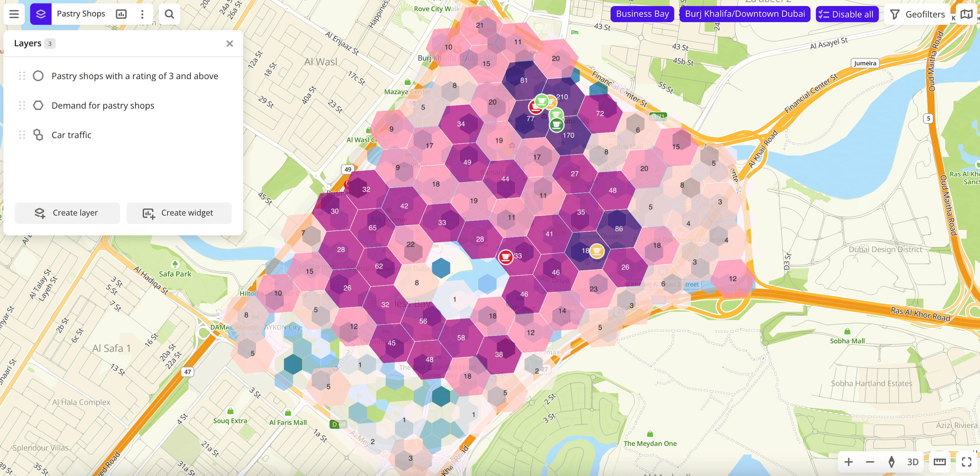Viewport: 980px width, 476px height.
Task: Open the three-dot more options menu
Action: pos(142,14)
